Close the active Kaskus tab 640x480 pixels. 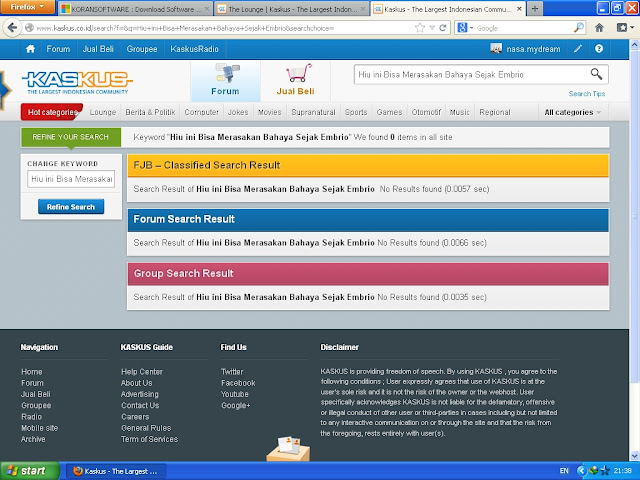click(519, 9)
